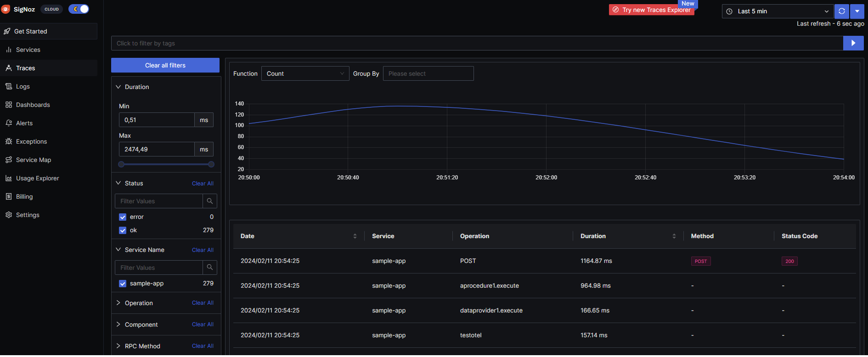The height and width of the screenshot is (357, 868).
Task: Expand the Operation filter section
Action: (x=118, y=303)
